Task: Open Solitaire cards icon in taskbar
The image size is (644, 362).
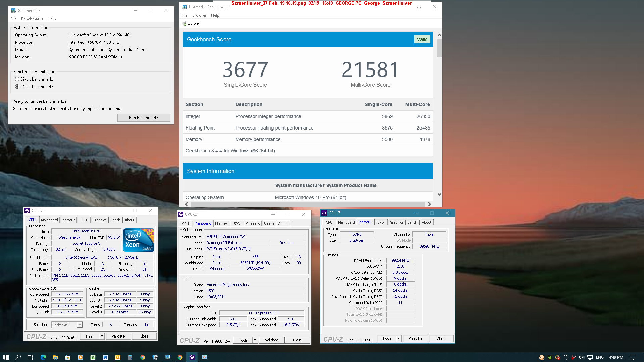Action: click(155, 357)
